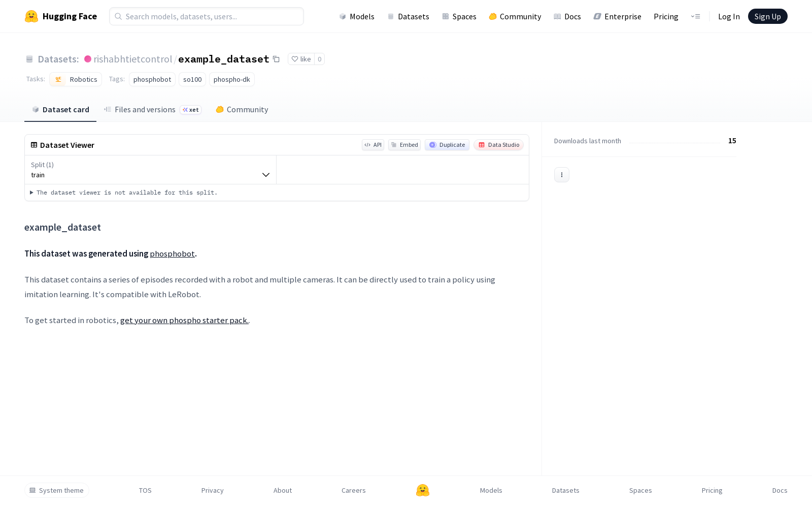Screen dimensions: 812x508
Task: Open Data Studio
Action: [x=499, y=145]
